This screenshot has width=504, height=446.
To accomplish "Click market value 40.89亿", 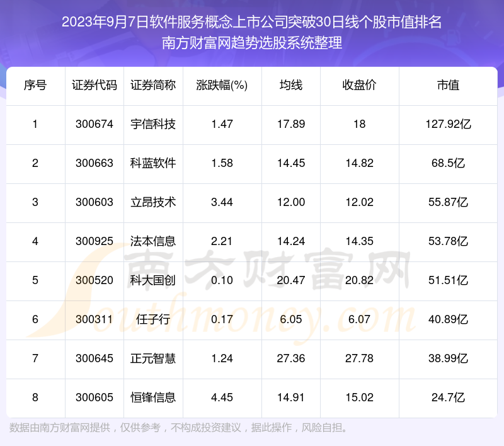I will click(448, 319).
